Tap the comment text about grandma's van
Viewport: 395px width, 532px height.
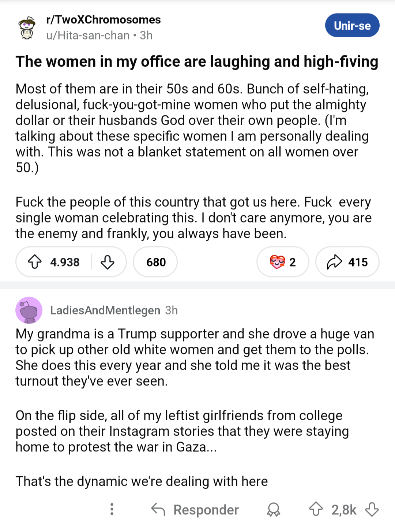195,357
